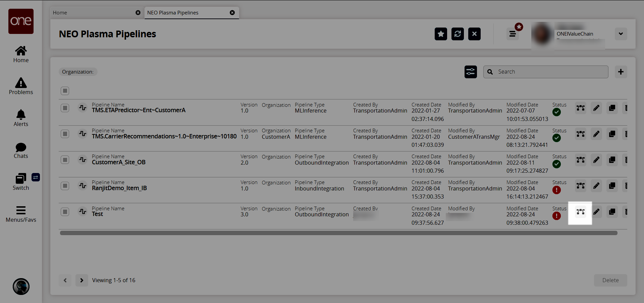644x303 pixels.
Task: Copy the TMS.CarrierRecommendations pipeline
Action: pos(612,134)
